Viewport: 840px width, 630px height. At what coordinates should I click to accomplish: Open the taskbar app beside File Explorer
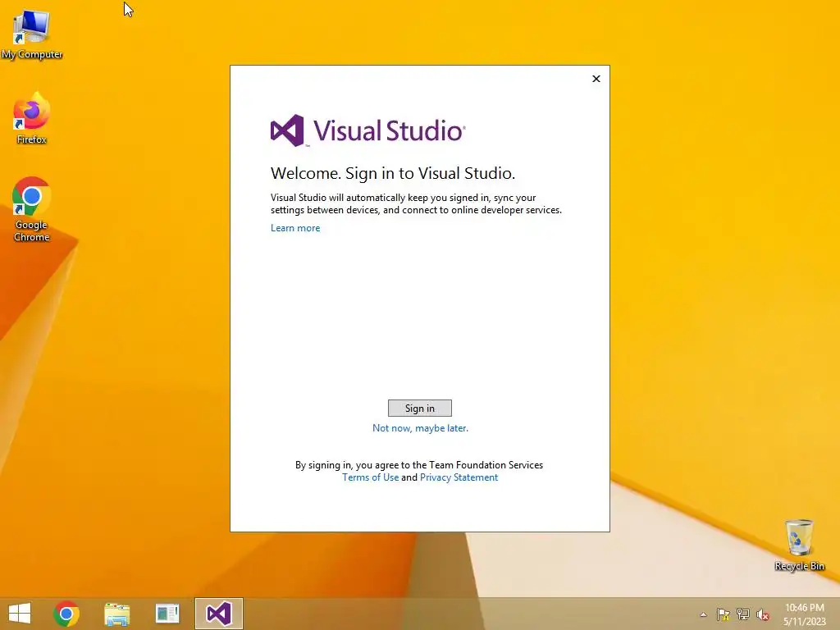click(167, 614)
